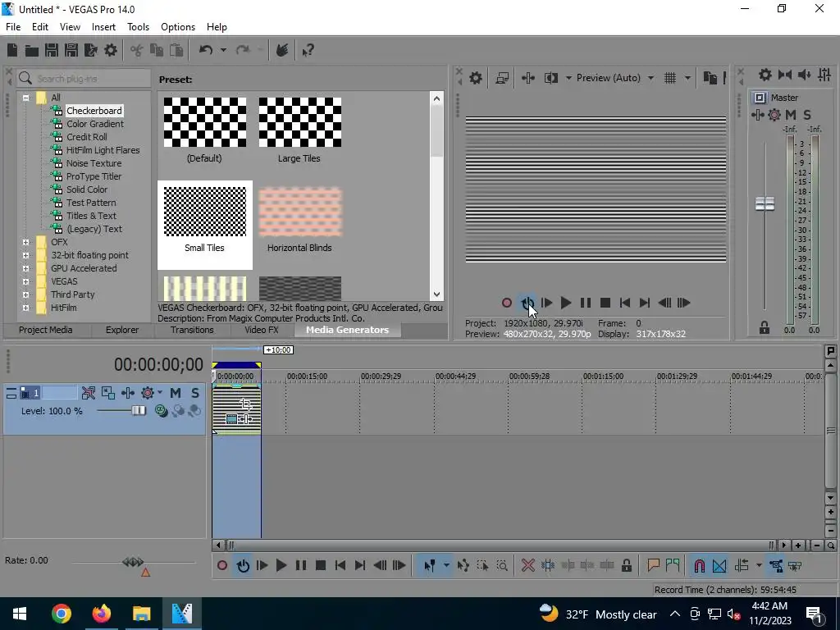Click Undo arrow in main toolbar
The height and width of the screenshot is (630, 840).
point(206,50)
